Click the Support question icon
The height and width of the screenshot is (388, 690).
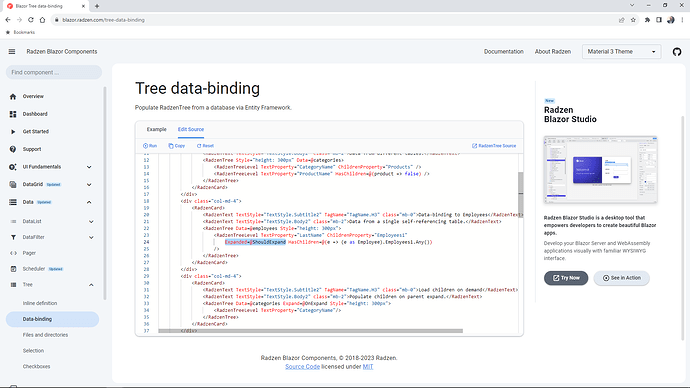(13, 149)
